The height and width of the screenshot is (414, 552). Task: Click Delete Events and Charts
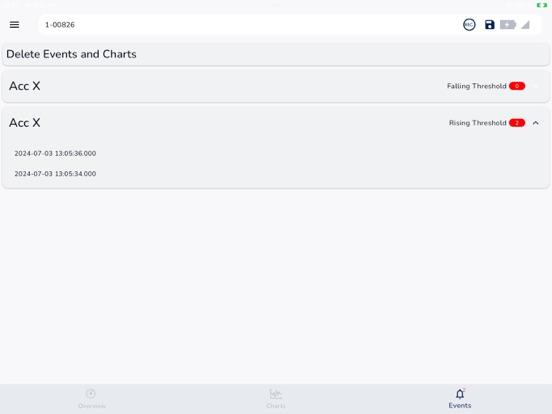(276, 54)
